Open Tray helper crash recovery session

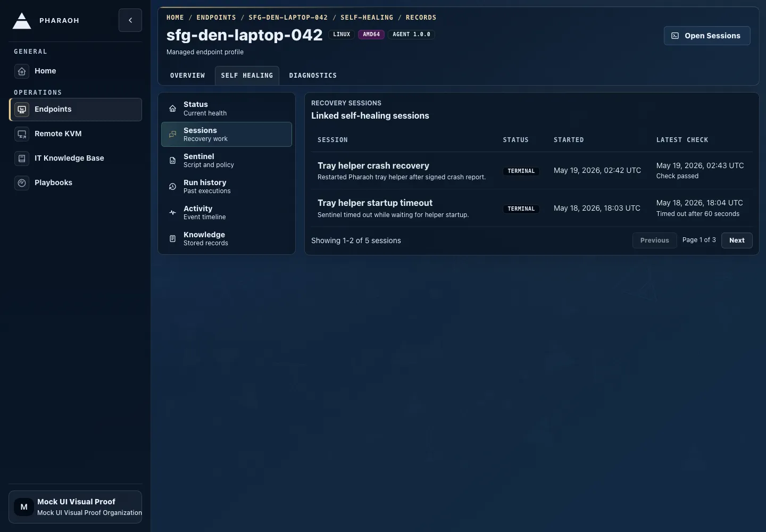[x=373, y=165]
